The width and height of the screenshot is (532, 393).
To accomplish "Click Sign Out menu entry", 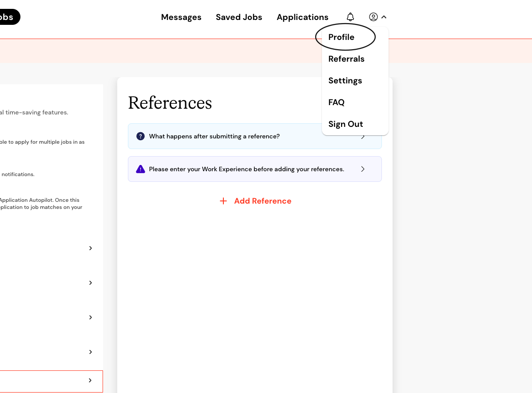I will (345, 124).
